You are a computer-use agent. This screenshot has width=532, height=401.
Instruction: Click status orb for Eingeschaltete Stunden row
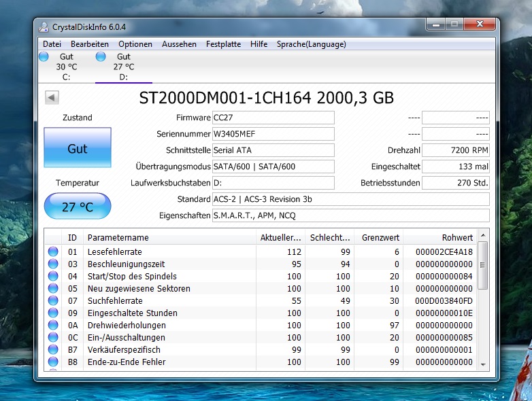coord(53,313)
